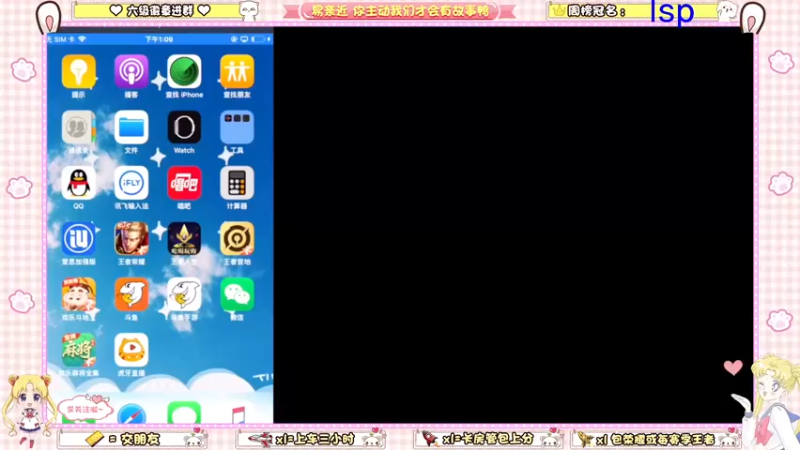Open the white 斗鱼手游 app
This screenshot has width=800, height=450.
[184, 294]
